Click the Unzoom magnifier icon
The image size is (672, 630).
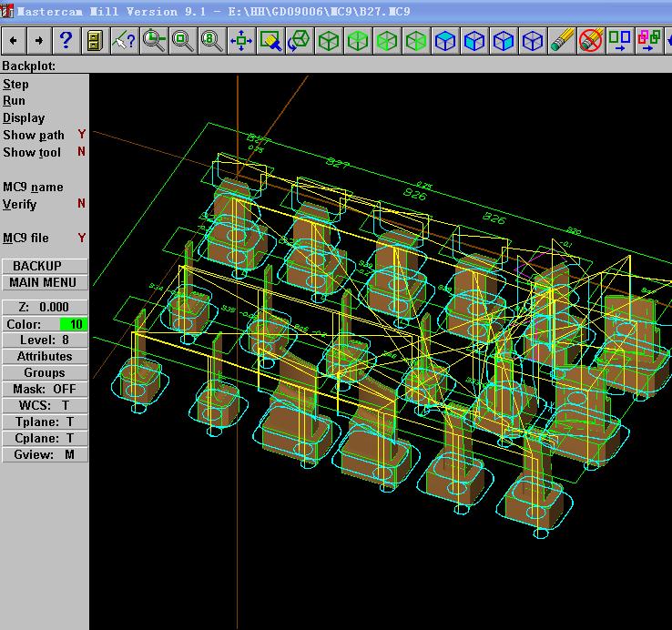(x=183, y=40)
